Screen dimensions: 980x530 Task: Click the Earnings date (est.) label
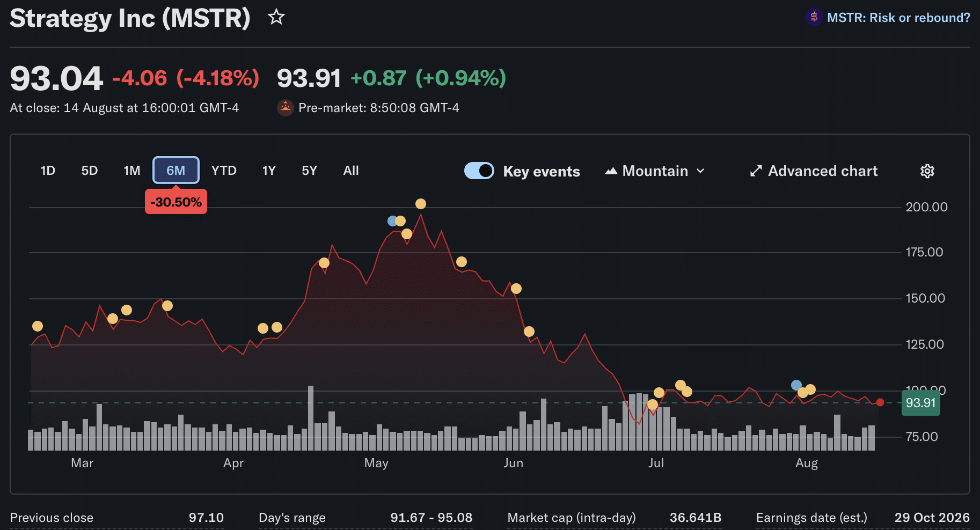pyautogui.click(x=811, y=518)
